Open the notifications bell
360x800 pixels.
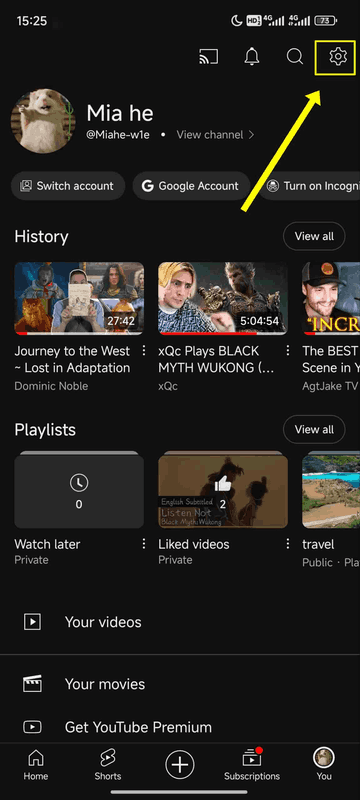coord(251,57)
